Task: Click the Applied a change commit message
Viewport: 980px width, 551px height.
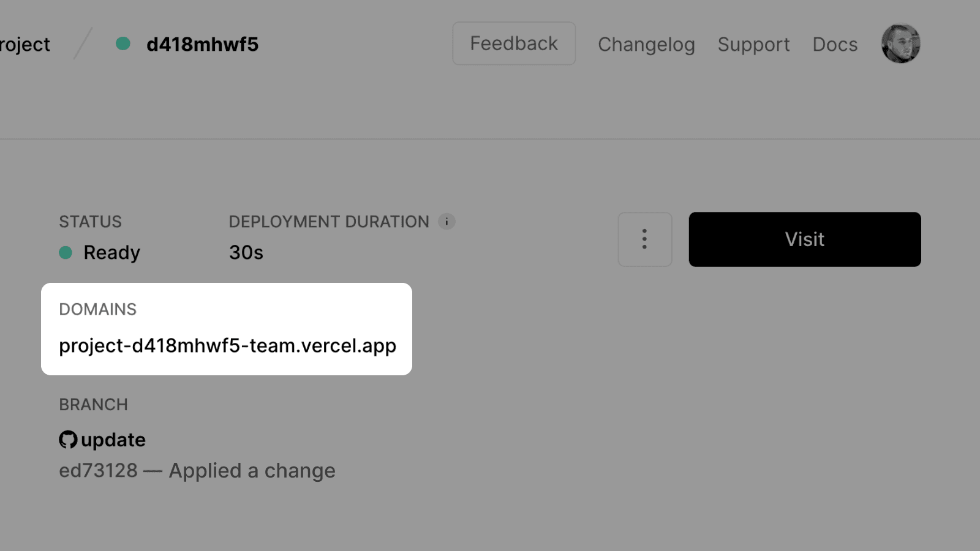Action: (252, 470)
